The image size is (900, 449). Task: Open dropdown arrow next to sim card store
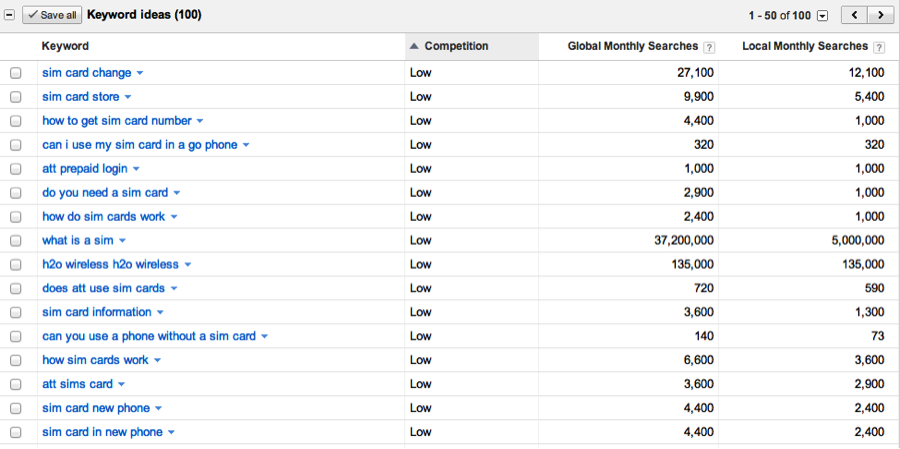coord(128,97)
